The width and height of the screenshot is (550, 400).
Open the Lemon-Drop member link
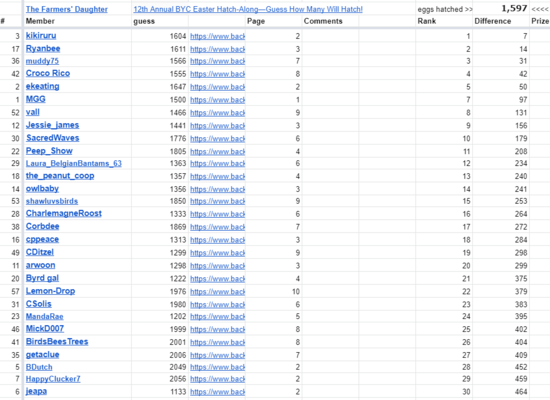point(51,291)
